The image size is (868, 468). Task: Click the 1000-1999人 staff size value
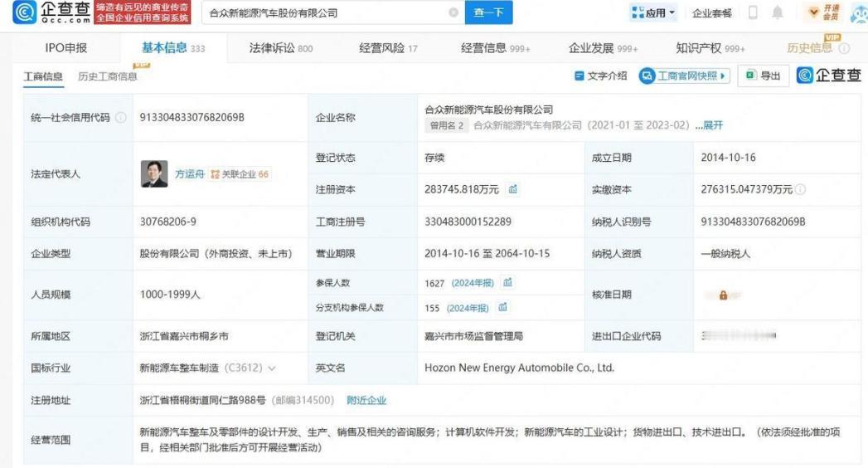click(x=169, y=295)
